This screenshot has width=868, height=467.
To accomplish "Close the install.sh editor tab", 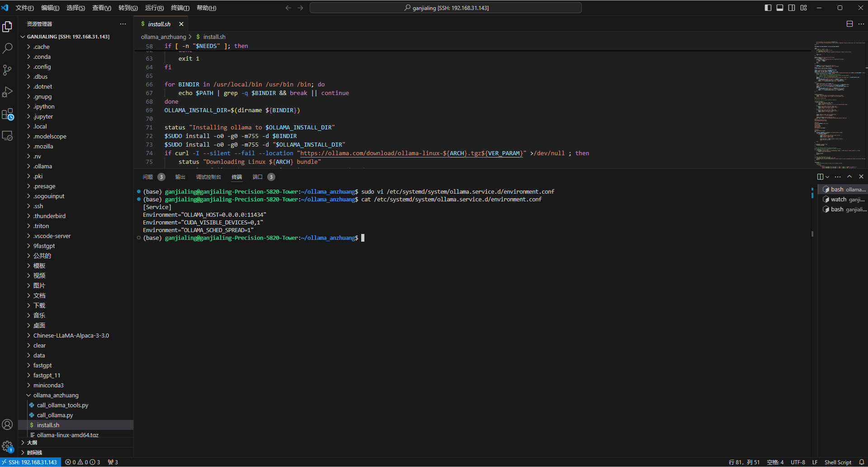I will pos(181,24).
